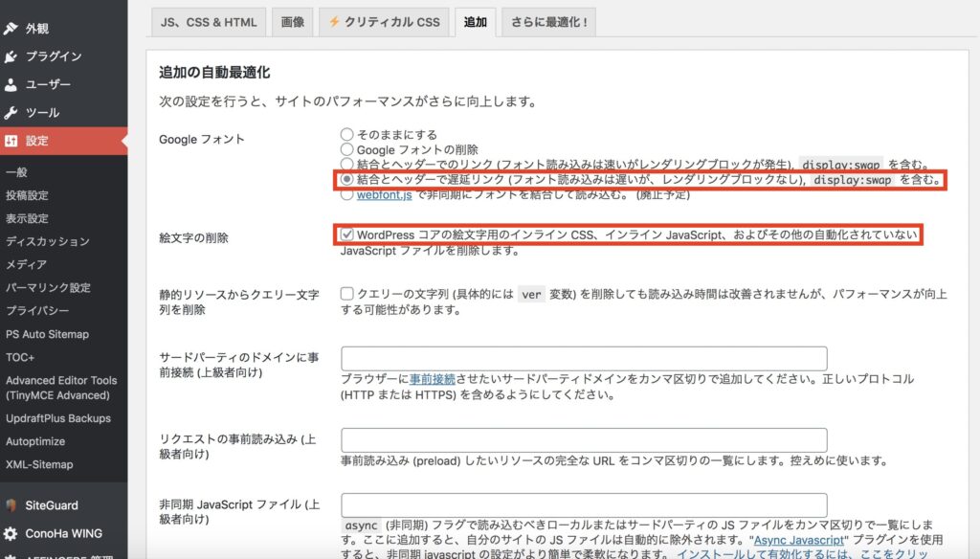The width and height of the screenshot is (980, 559).
Task: Switch to the JS、CSS & HTML tab
Action: (209, 22)
